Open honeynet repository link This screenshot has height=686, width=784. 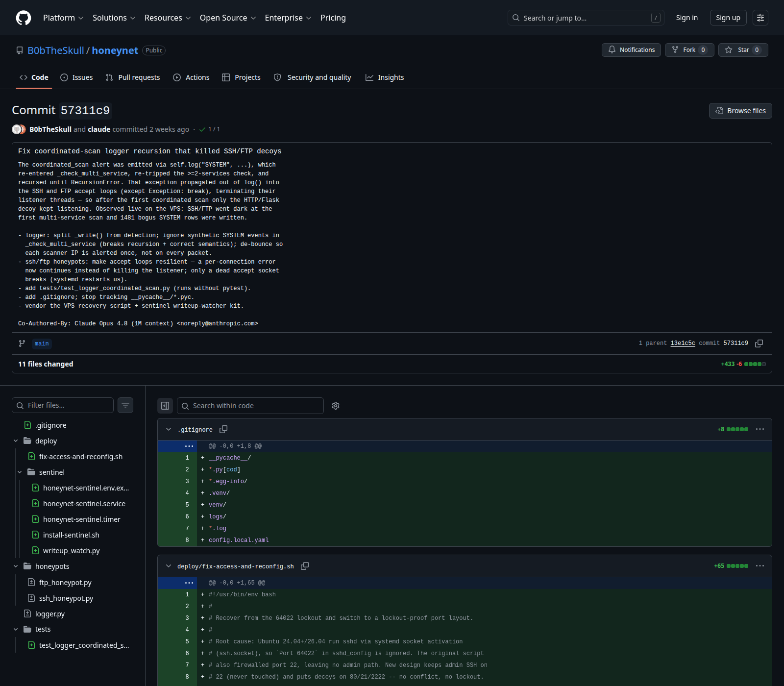point(115,50)
